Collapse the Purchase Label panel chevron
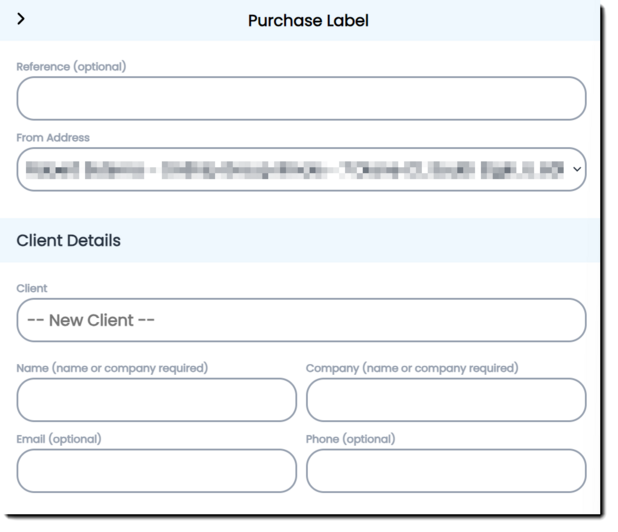 pos(22,20)
